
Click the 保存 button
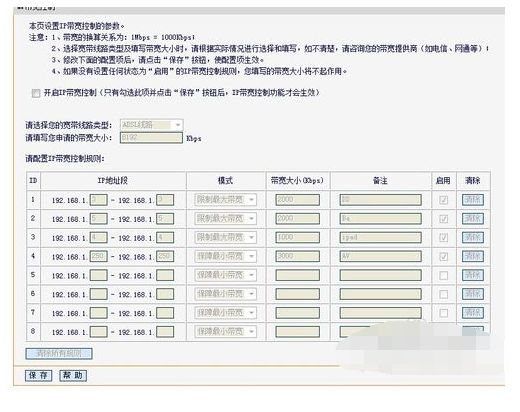point(38,375)
